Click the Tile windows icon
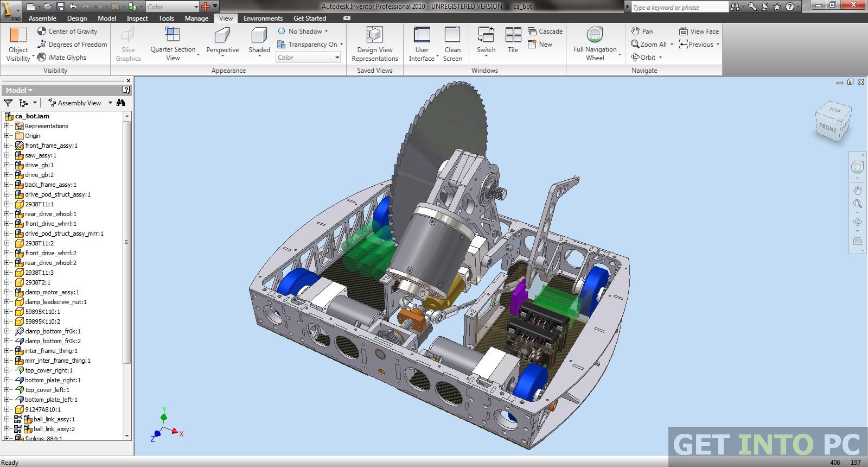Screen dimensions: 868x467 (513, 35)
